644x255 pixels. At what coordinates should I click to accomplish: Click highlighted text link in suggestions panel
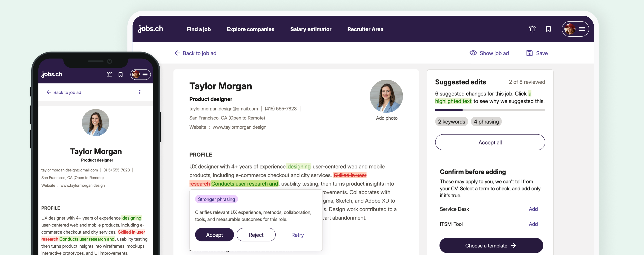point(453,101)
